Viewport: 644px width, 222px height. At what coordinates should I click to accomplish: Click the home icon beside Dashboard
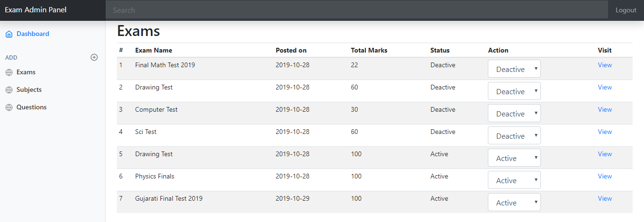tap(9, 34)
